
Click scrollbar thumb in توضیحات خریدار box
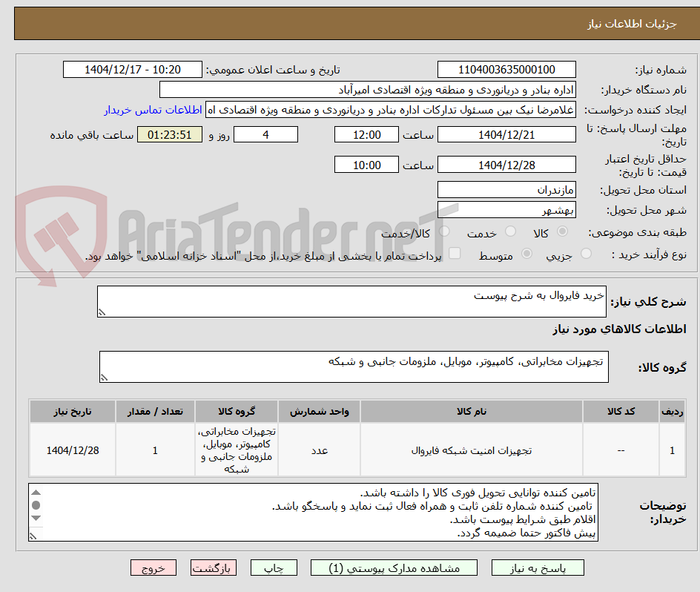pos(36,505)
